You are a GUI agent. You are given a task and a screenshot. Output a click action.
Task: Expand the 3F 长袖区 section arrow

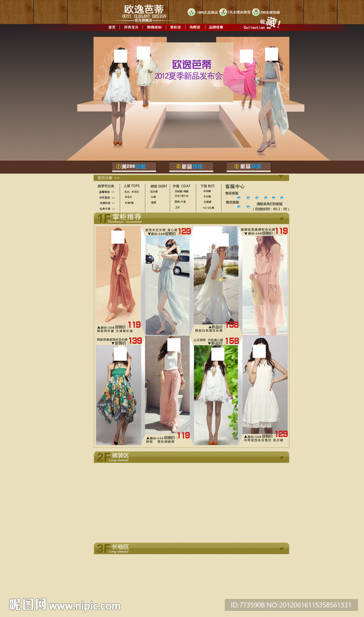point(281,548)
